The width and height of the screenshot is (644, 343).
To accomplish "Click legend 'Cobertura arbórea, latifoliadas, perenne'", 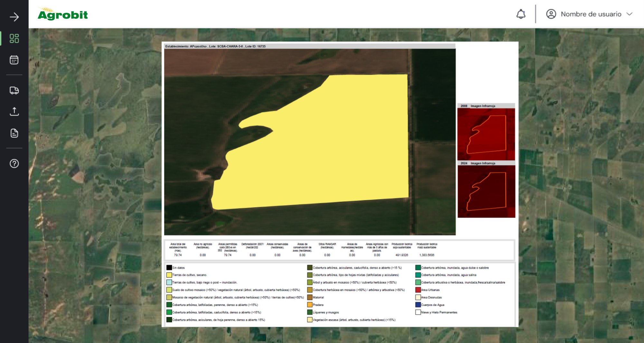I will tap(215, 305).
